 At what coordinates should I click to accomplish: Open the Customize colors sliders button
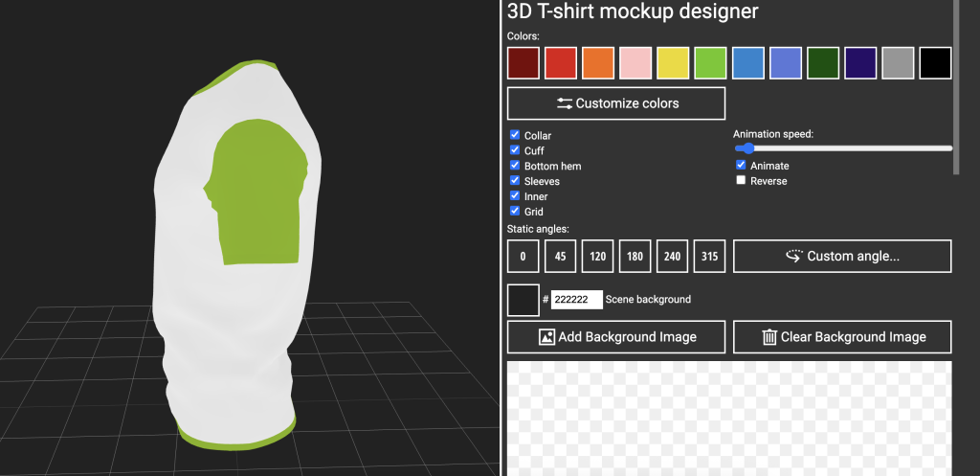point(615,103)
